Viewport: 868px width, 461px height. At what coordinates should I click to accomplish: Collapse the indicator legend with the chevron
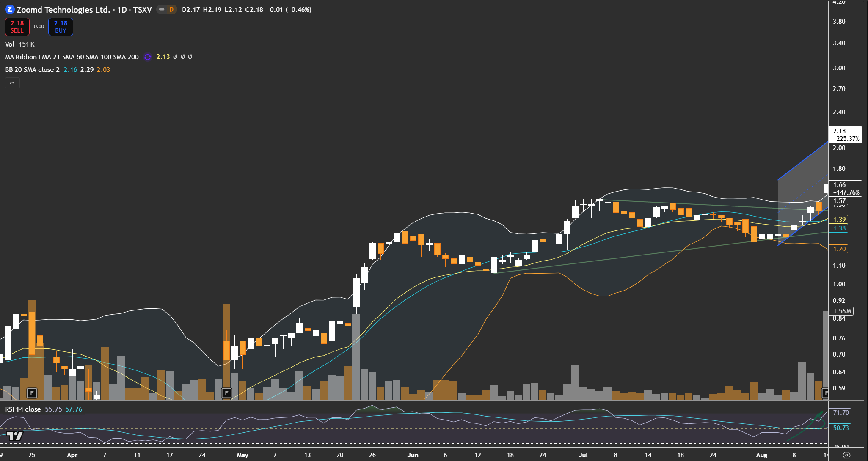coord(12,83)
